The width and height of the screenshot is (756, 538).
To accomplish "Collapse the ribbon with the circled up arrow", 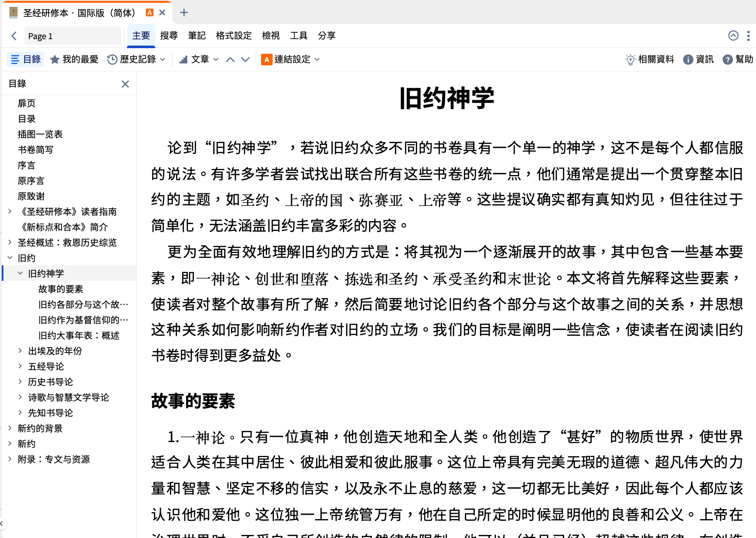I will click(734, 36).
